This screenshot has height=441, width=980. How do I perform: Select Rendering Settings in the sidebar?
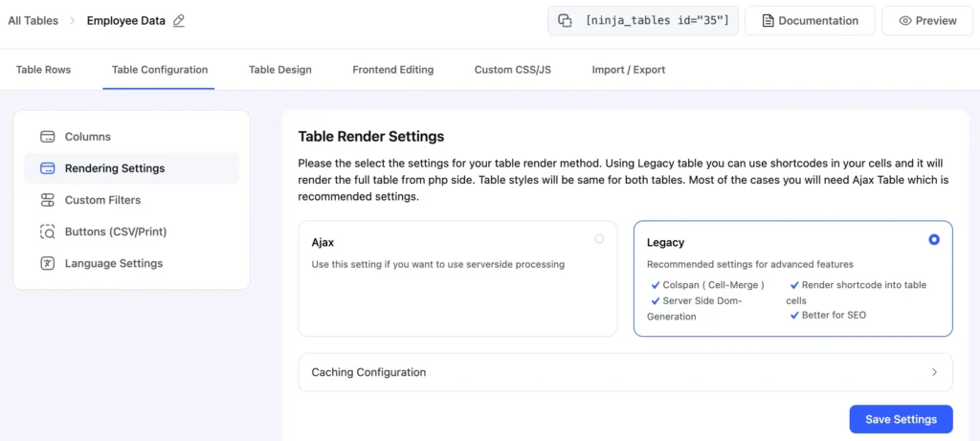point(131,168)
